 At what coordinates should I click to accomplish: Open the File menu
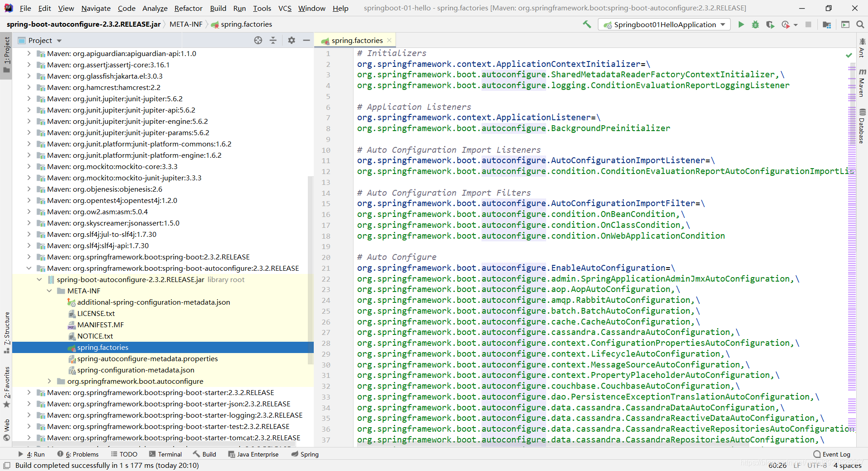coord(25,8)
